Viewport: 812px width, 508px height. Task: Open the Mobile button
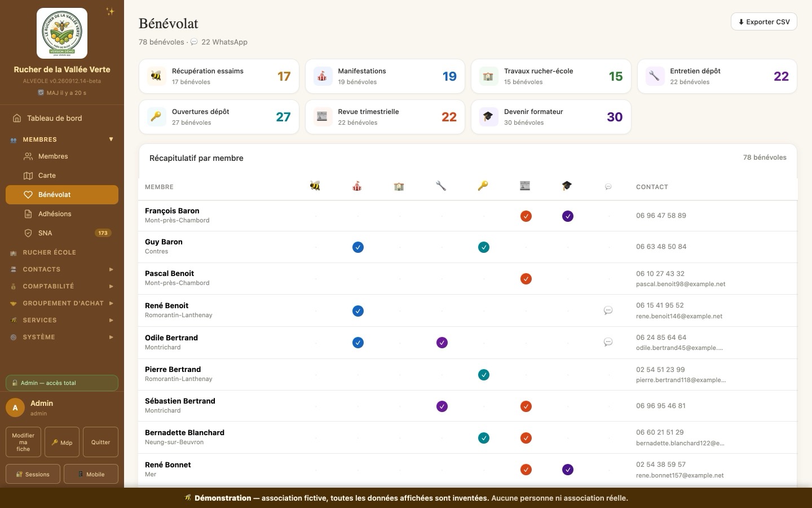(x=91, y=474)
